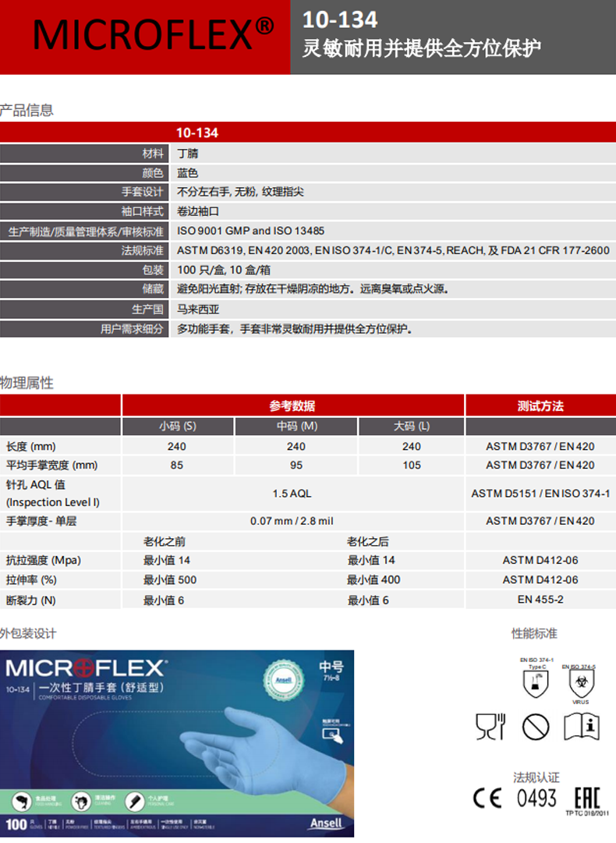The height and width of the screenshot is (843, 616).
Task: Click the 中号 size label on the package
Action: pyautogui.click(x=331, y=668)
